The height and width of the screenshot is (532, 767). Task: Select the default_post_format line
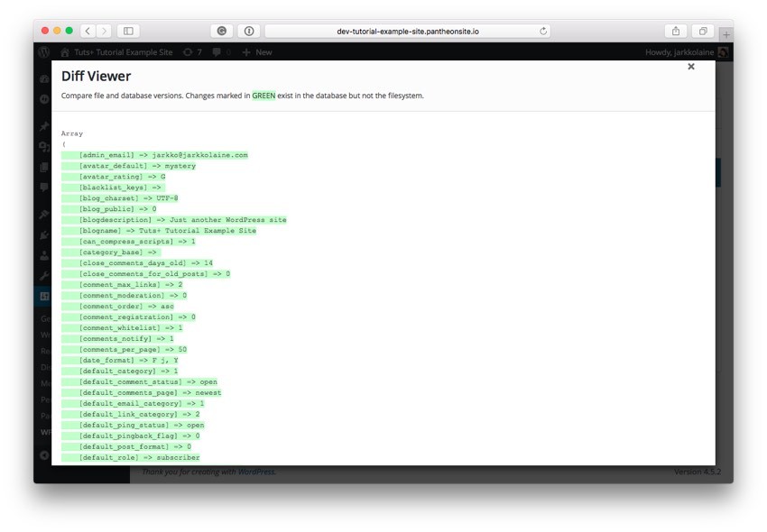click(126, 445)
